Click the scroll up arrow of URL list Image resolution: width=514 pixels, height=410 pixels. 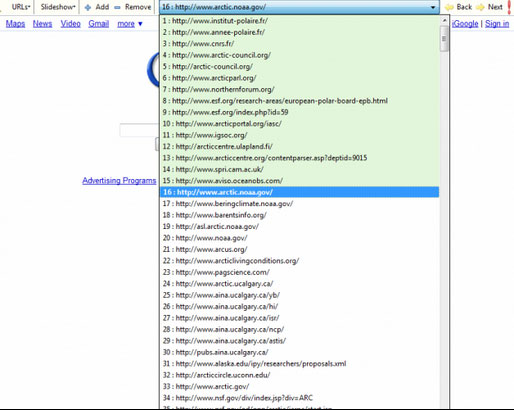click(444, 21)
